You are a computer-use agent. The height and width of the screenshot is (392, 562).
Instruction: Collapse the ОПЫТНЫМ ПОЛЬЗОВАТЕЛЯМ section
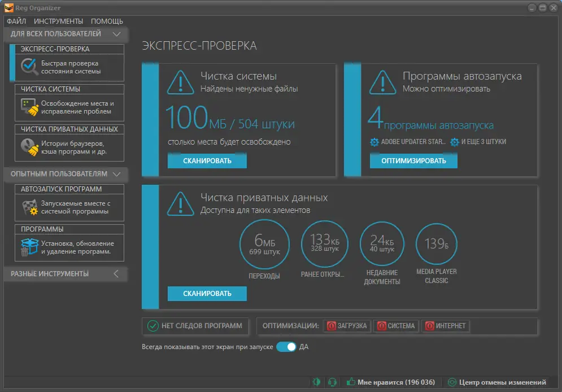click(x=117, y=175)
